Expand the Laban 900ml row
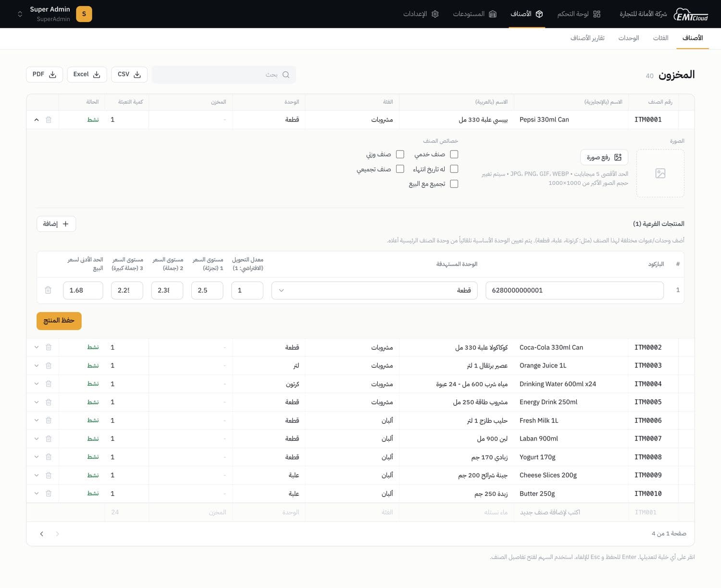This screenshot has height=588, width=721. [37, 438]
